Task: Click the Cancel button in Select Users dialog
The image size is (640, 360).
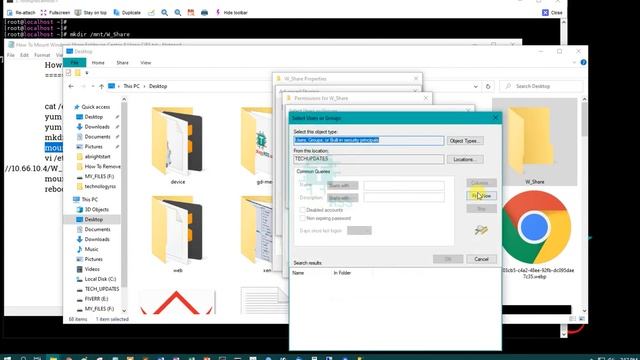Action: pos(481,259)
